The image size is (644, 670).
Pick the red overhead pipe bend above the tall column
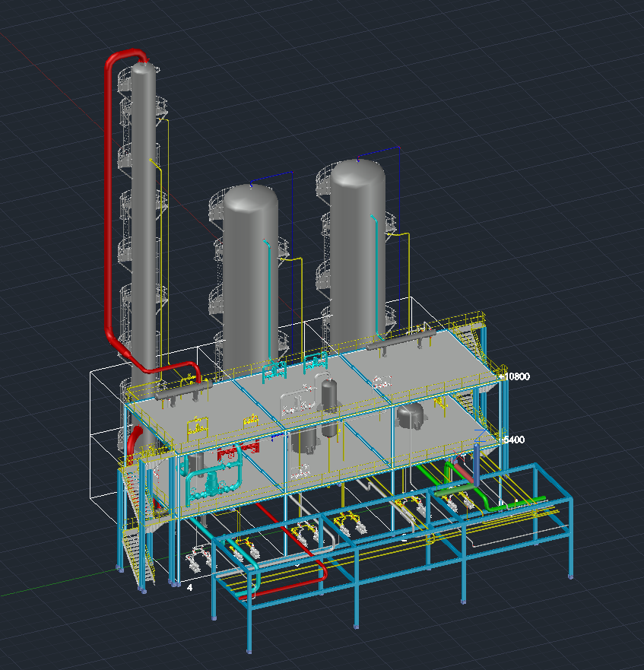[x=125, y=56]
